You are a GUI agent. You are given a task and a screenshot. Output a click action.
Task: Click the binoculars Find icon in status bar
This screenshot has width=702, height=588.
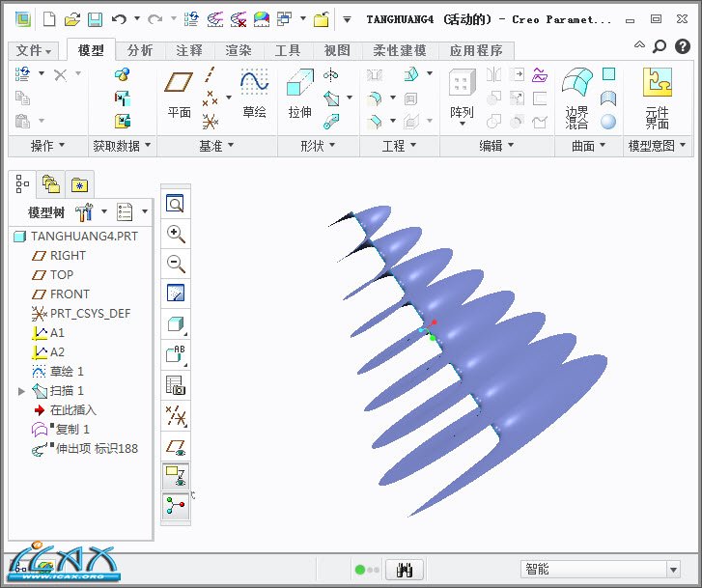(405, 570)
